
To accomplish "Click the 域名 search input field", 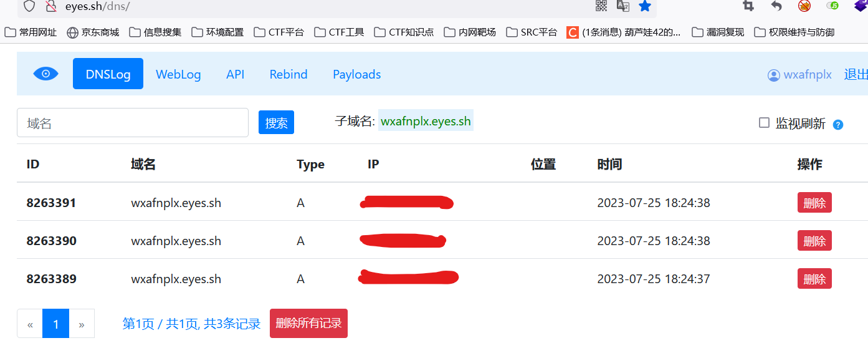I will coord(133,123).
